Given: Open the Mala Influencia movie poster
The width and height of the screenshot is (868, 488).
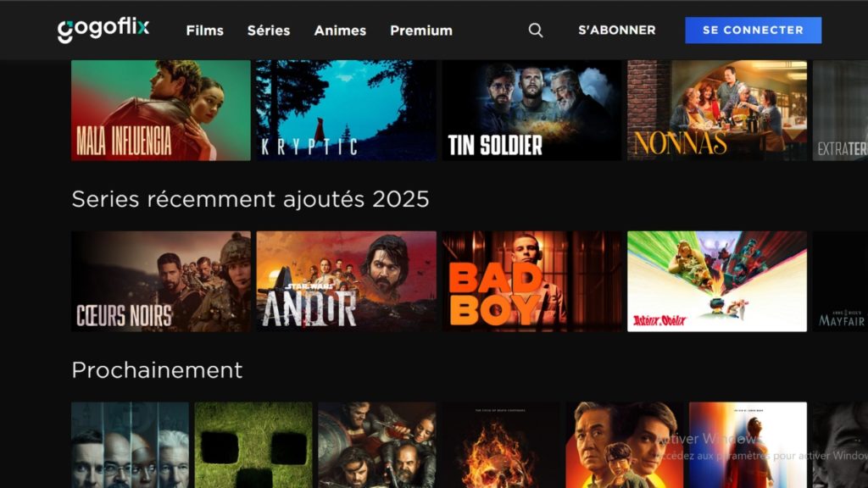Looking at the screenshot, I should point(161,111).
